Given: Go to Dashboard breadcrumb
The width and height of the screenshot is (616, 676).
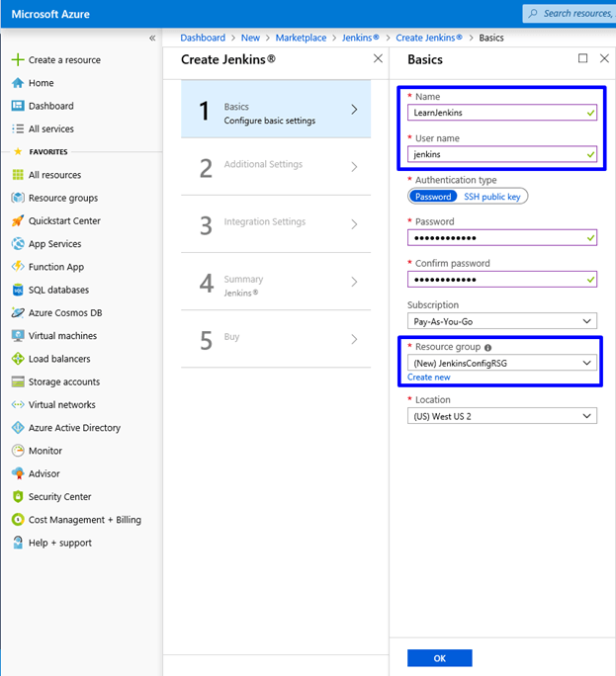Looking at the screenshot, I should click(x=203, y=38).
